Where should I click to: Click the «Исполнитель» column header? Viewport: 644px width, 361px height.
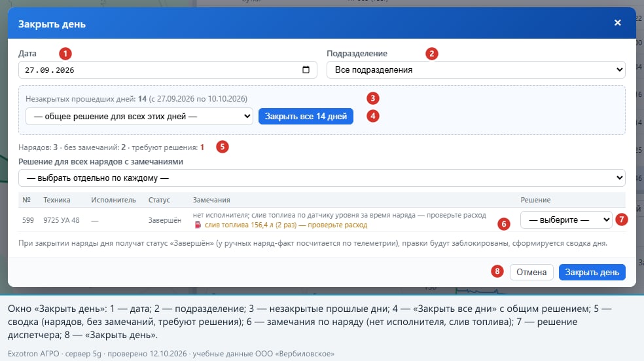coord(113,200)
